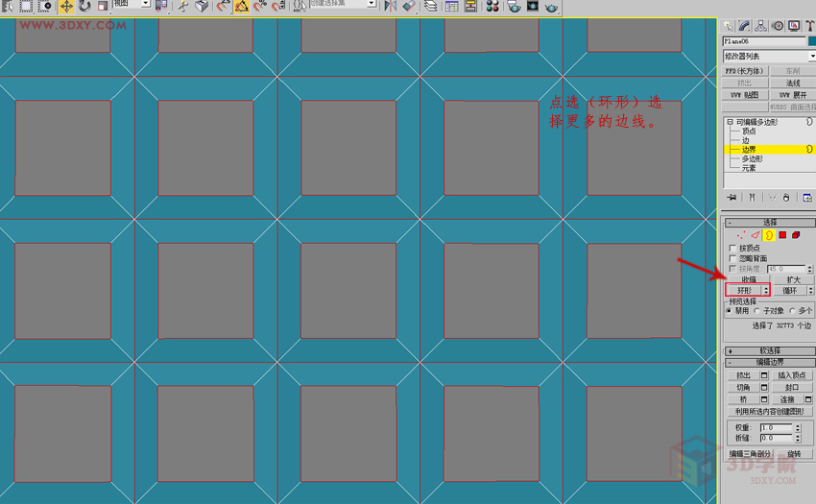The height and width of the screenshot is (504, 816).
Task: Click the 环形 (Ring) button
Action: [x=744, y=290]
